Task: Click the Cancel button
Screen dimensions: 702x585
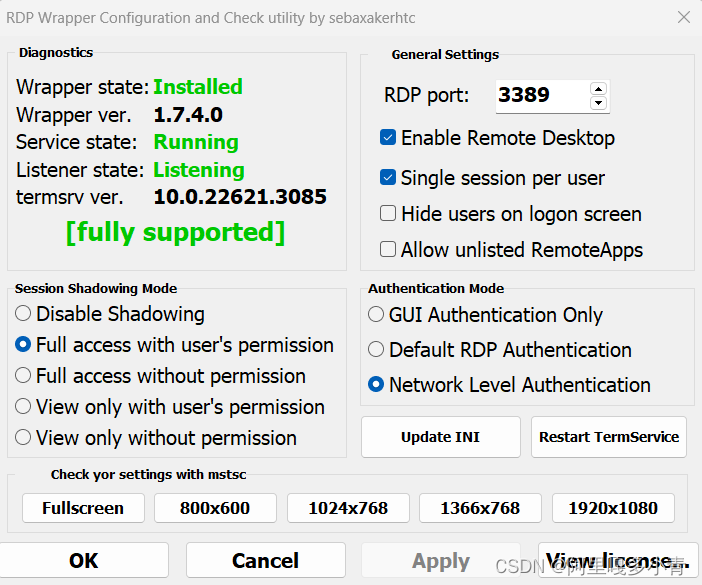Action: [265, 560]
